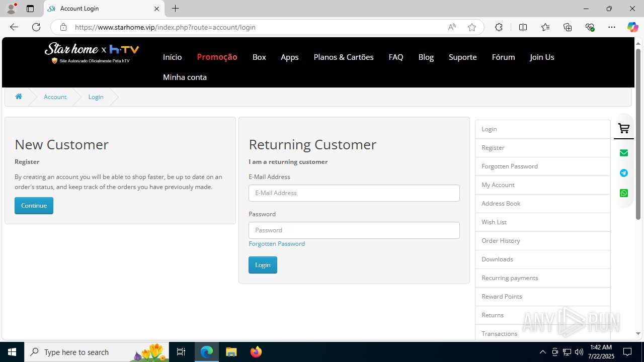Open Order History in sidebar list
Screen dimensions: 644x362
[543, 241]
